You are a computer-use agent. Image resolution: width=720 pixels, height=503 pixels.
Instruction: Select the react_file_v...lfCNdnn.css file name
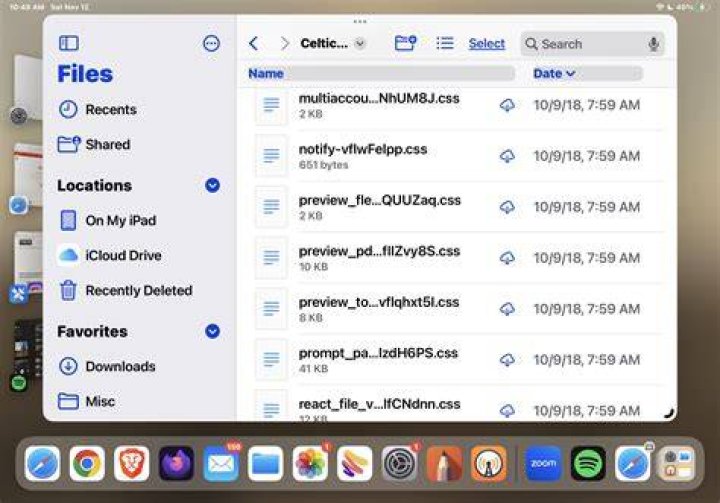coord(379,404)
